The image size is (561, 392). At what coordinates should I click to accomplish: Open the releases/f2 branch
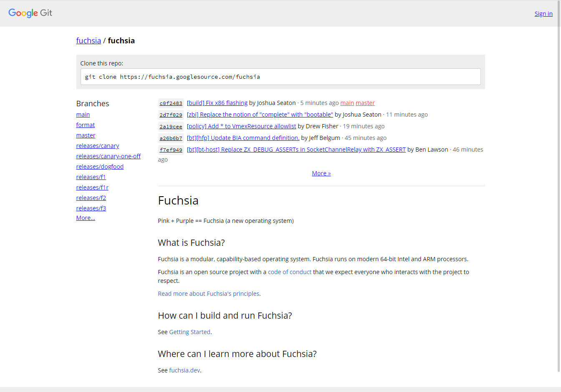tap(91, 198)
